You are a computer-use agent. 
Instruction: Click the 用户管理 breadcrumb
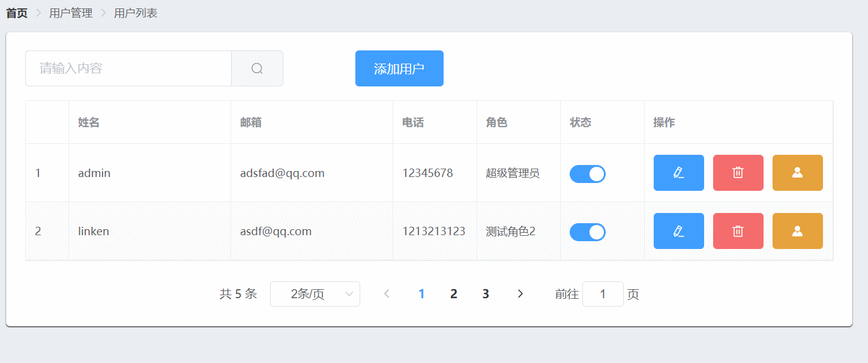[x=71, y=13]
